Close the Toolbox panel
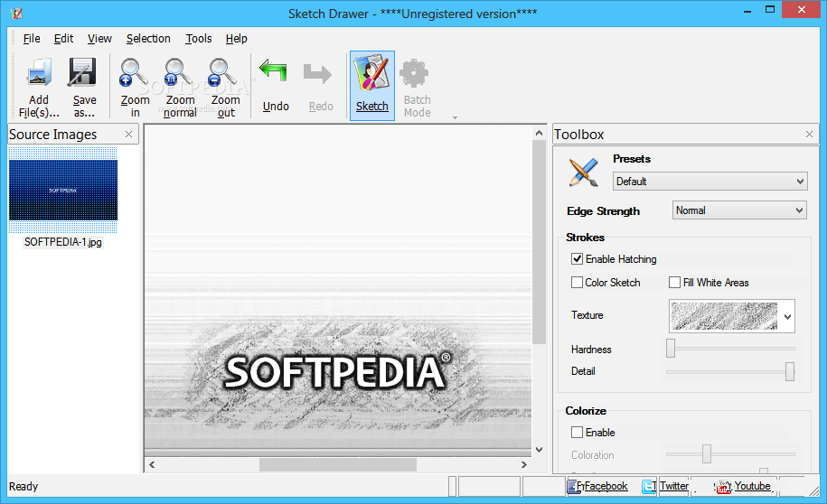The width and height of the screenshot is (827, 504). pos(809,135)
